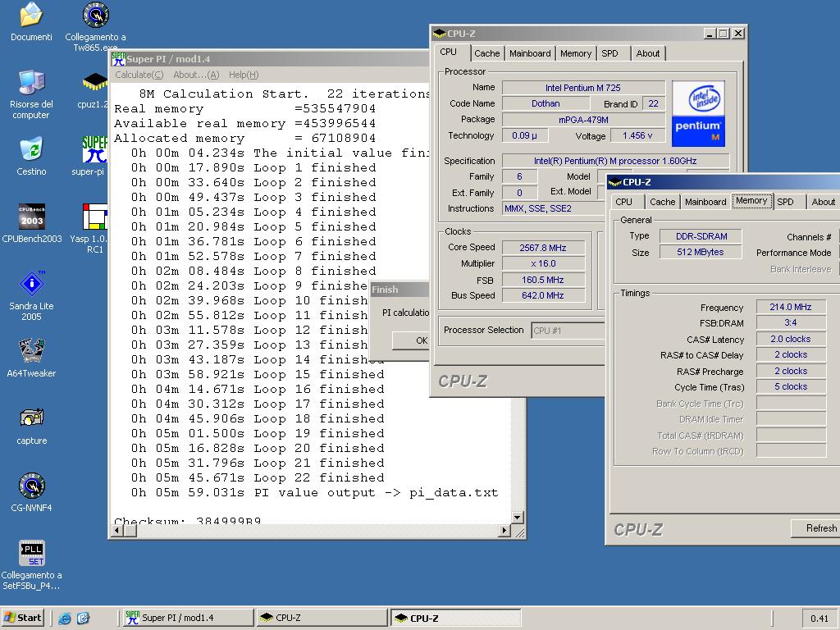Viewport: 840px width, 630px height.
Task: Select Mainboard tab in front CPU-Z window
Action: click(705, 202)
